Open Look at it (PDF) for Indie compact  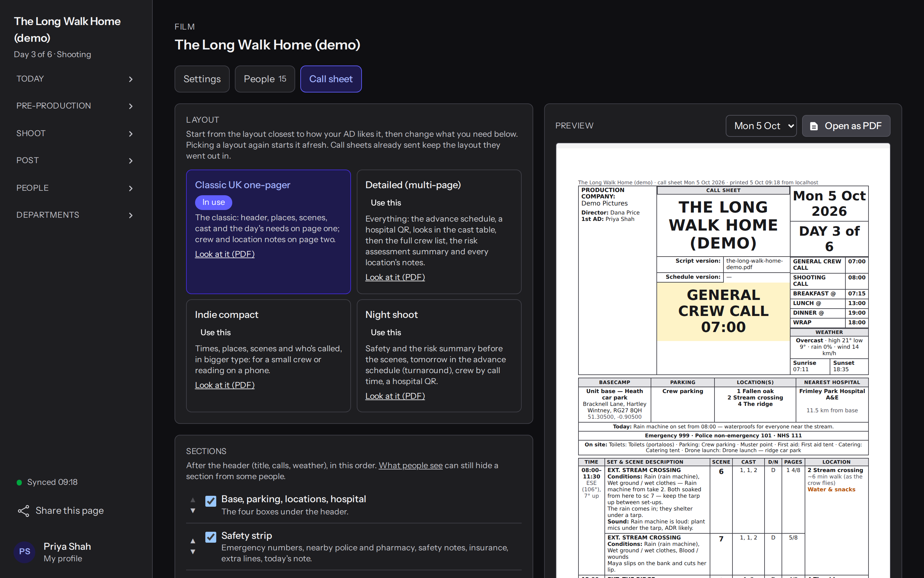point(225,385)
